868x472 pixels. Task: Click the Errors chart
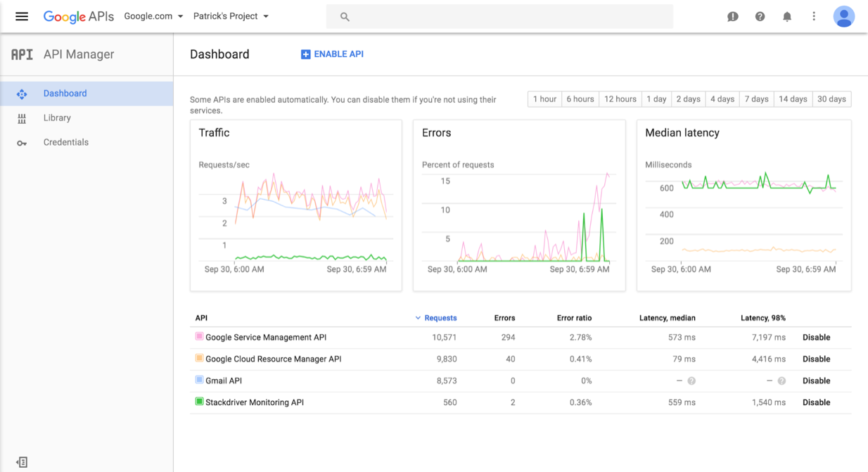(519, 205)
